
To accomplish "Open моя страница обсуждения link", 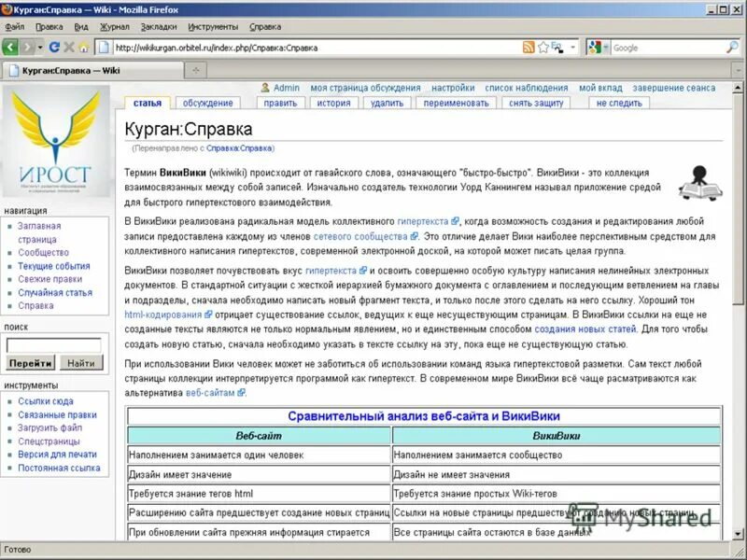I will [x=365, y=88].
